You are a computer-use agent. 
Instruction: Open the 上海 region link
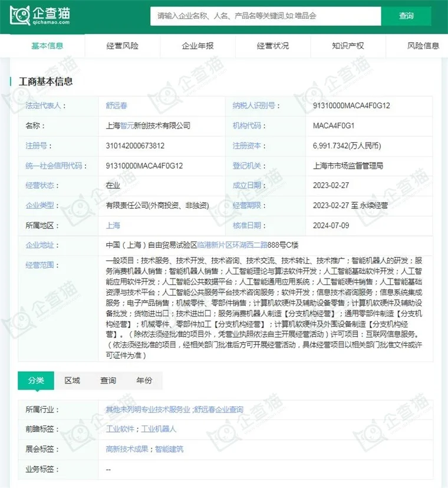click(113, 225)
